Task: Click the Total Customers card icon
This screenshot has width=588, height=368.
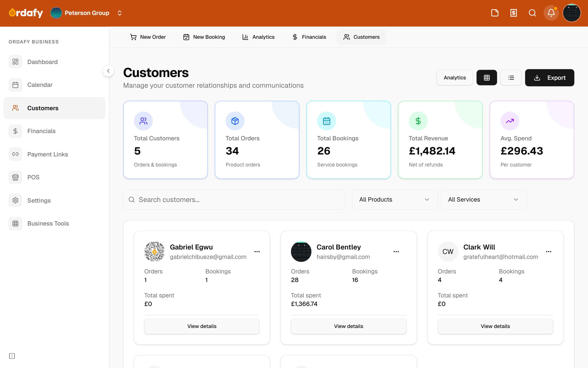Action: point(143,121)
